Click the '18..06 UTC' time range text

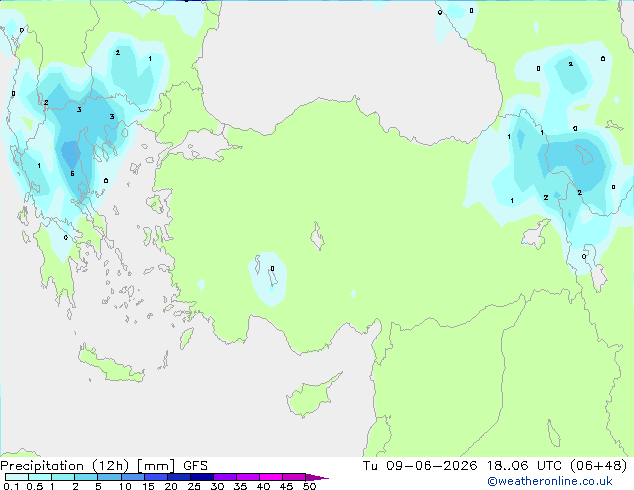(524, 466)
